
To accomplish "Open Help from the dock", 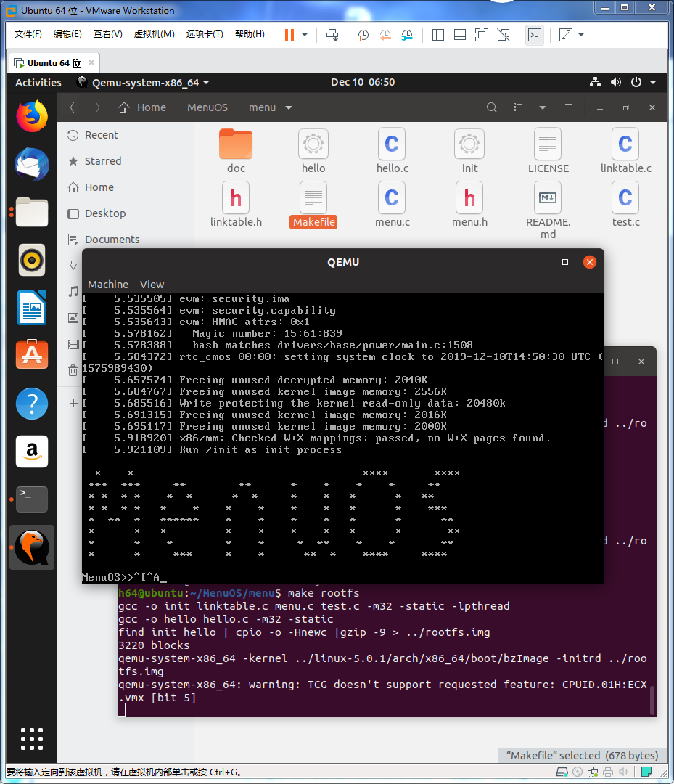I will click(32, 404).
